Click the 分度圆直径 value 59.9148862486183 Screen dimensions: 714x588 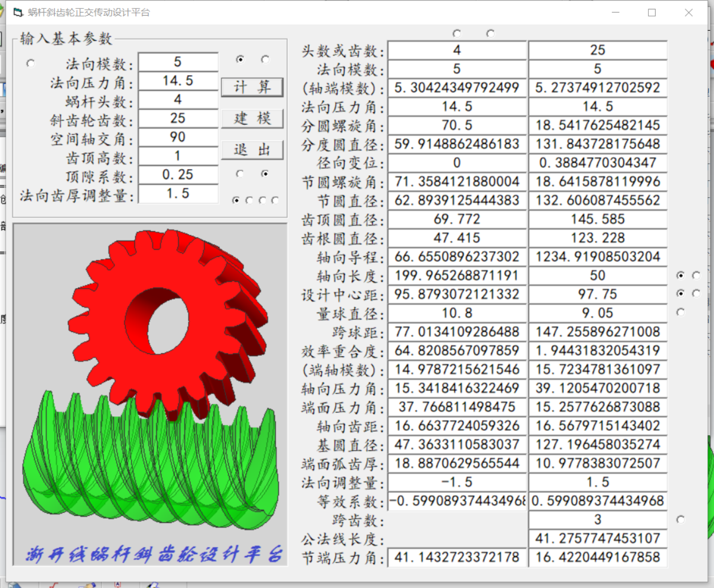pos(457,144)
